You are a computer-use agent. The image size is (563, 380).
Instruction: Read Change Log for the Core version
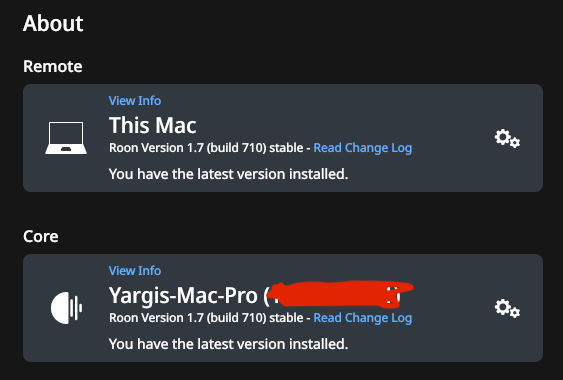(x=363, y=318)
